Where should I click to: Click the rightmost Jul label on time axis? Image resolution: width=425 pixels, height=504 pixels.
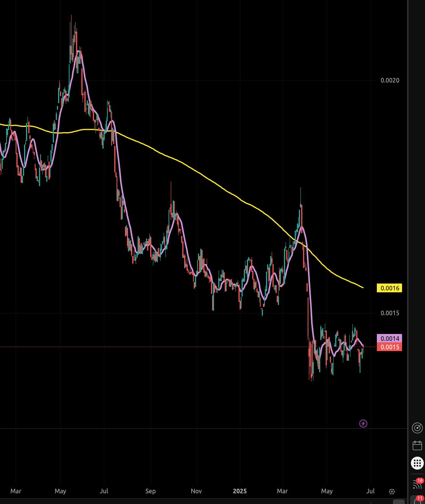pos(370,491)
